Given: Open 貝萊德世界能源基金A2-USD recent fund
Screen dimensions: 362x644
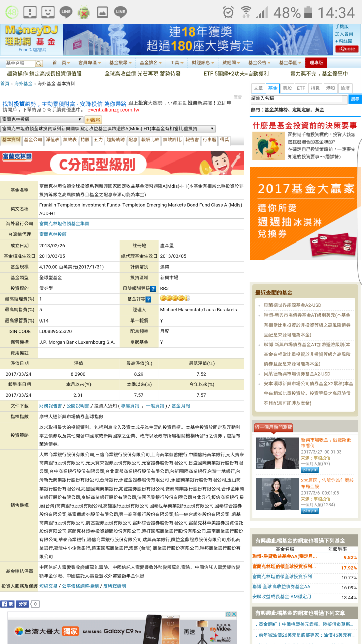Looking at the screenshot, I should [x=293, y=305].
